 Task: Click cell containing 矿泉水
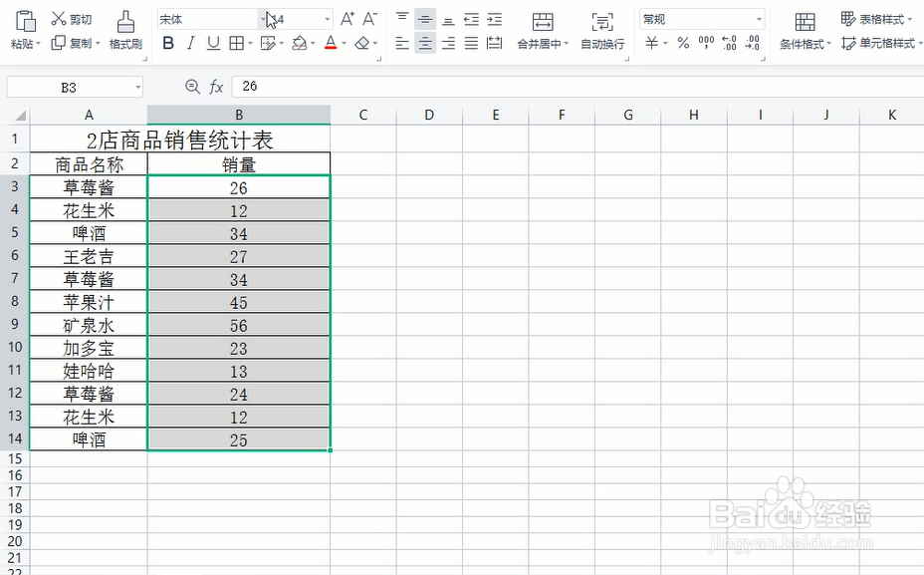(89, 325)
